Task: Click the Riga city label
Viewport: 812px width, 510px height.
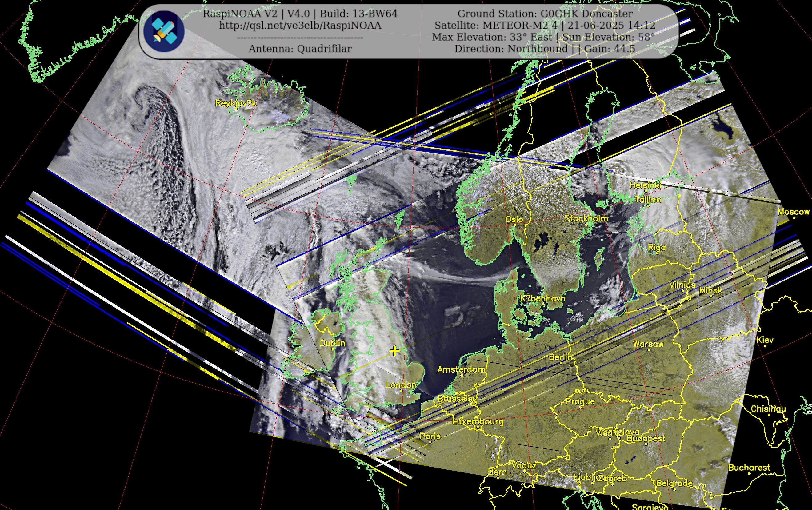Action: tap(657, 247)
